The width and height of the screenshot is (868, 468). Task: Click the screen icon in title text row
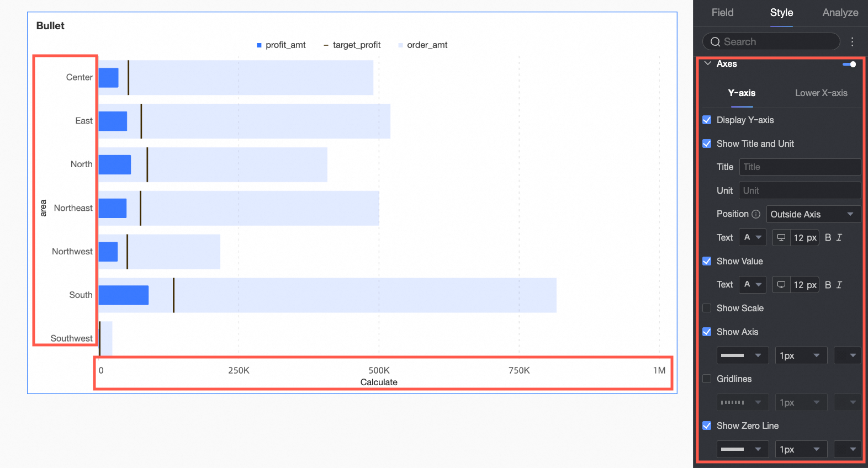[x=781, y=237]
